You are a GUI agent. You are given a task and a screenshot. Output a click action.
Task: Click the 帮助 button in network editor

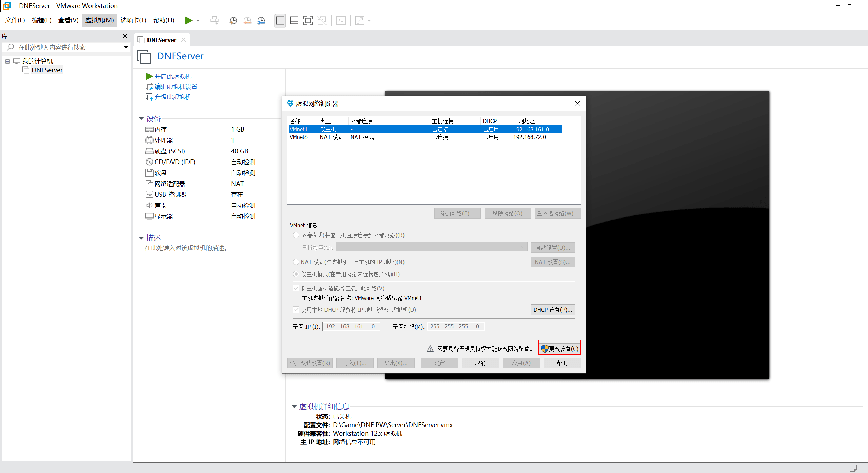(x=562, y=363)
